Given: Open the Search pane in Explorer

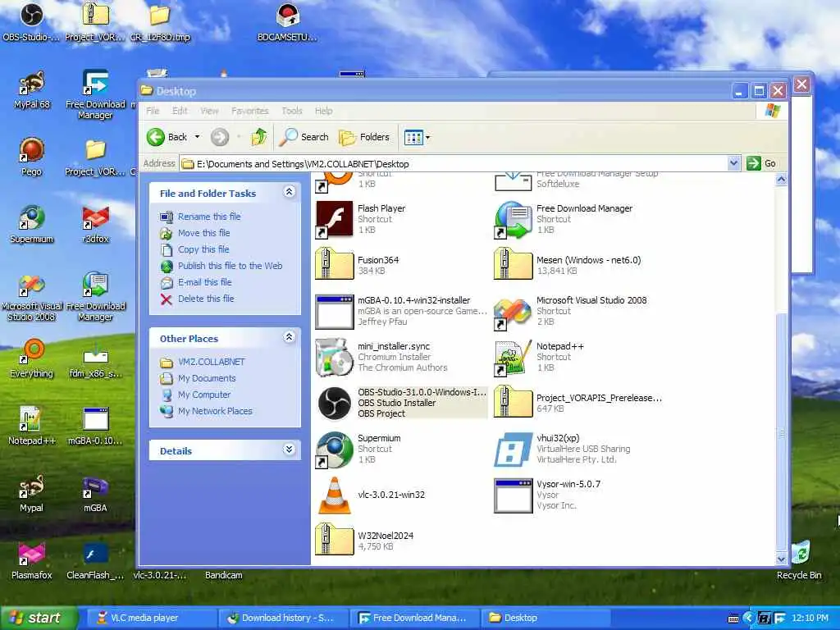Looking at the screenshot, I should [304, 137].
